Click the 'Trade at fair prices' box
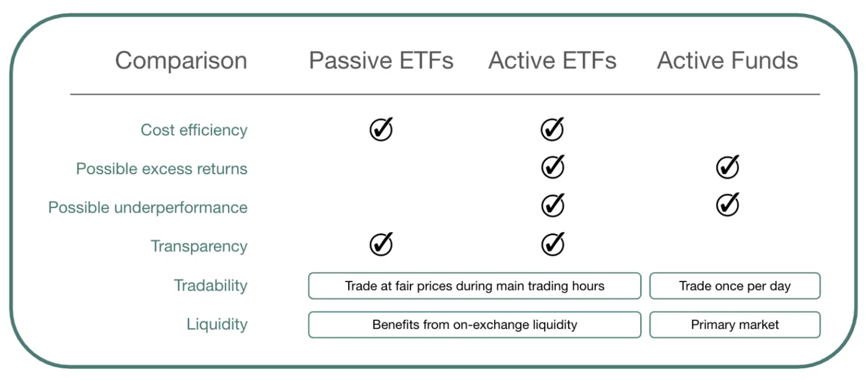The width and height of the screenshot is (868, 382). 474,286
